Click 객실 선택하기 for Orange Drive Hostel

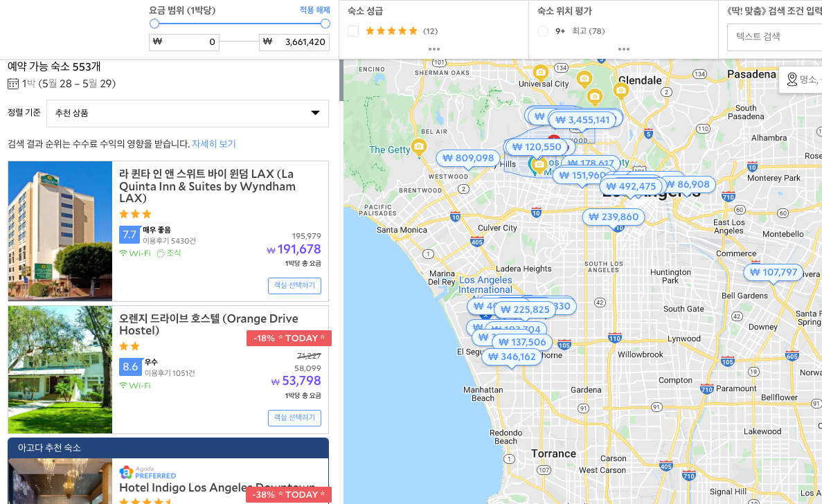point(294,417)
